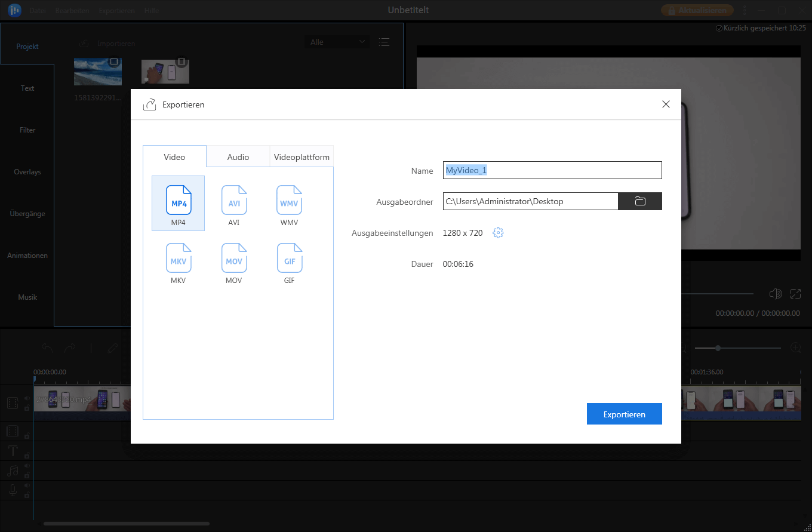Click the Name input field
The image size is (812, 532).
(x=552, y=170)
